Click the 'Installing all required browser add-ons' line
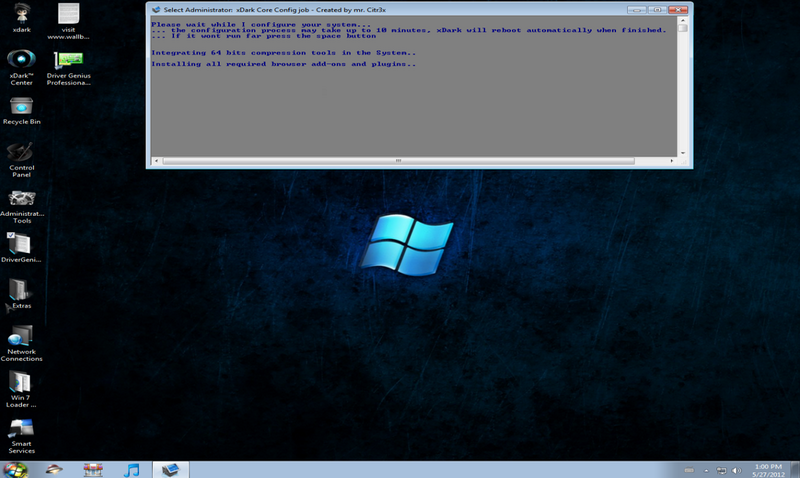 tap(284, 64)
